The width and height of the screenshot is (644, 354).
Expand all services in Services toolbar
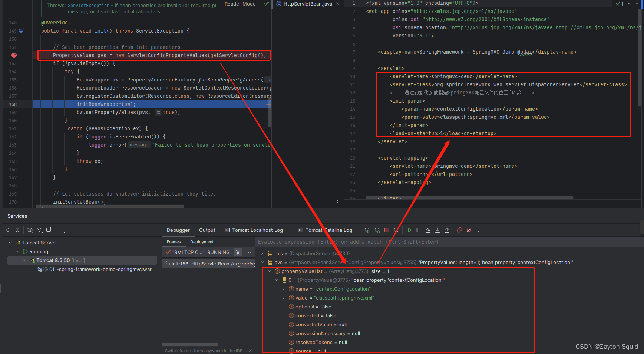point(8,230)
